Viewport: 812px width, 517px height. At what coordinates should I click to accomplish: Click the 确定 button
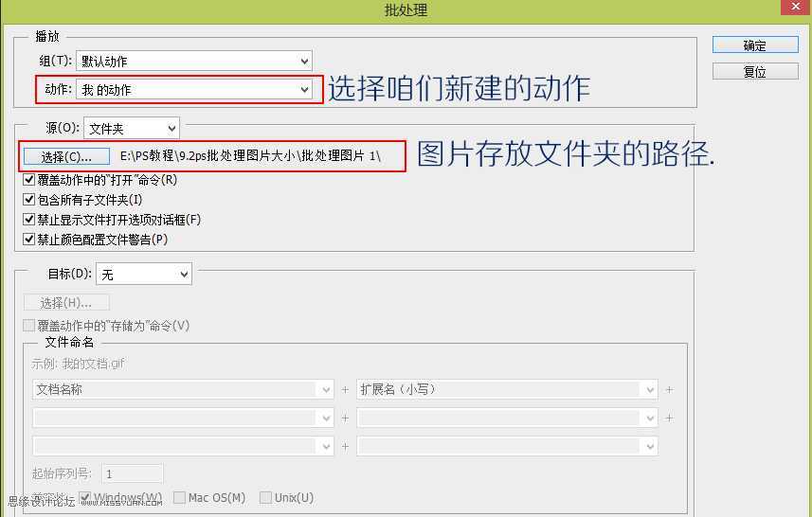[x=755, y=45]
